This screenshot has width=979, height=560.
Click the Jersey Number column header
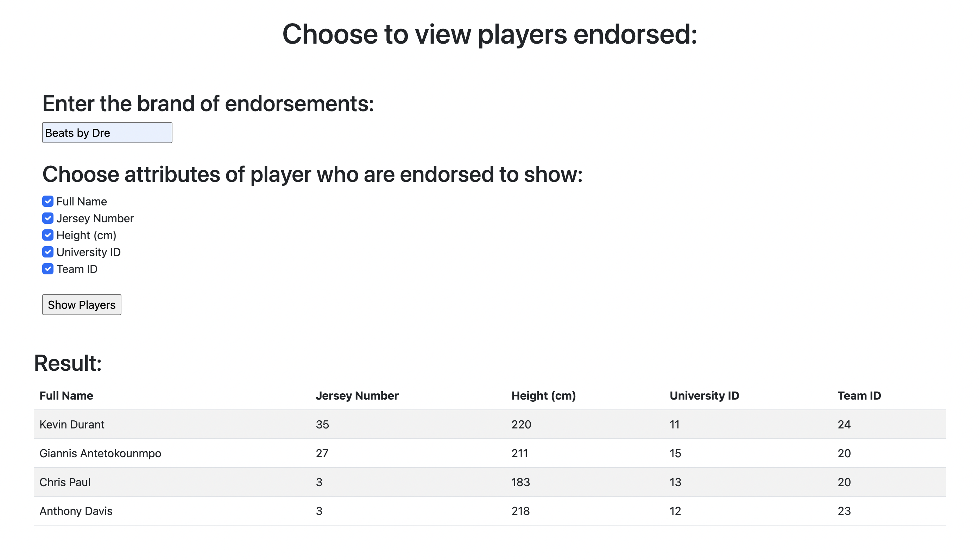356,395
